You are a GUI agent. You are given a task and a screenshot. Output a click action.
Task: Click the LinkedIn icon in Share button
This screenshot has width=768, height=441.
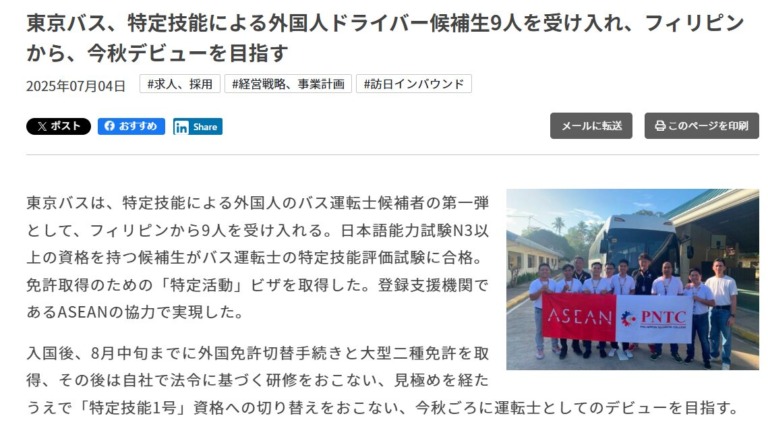tap(181, 127)
